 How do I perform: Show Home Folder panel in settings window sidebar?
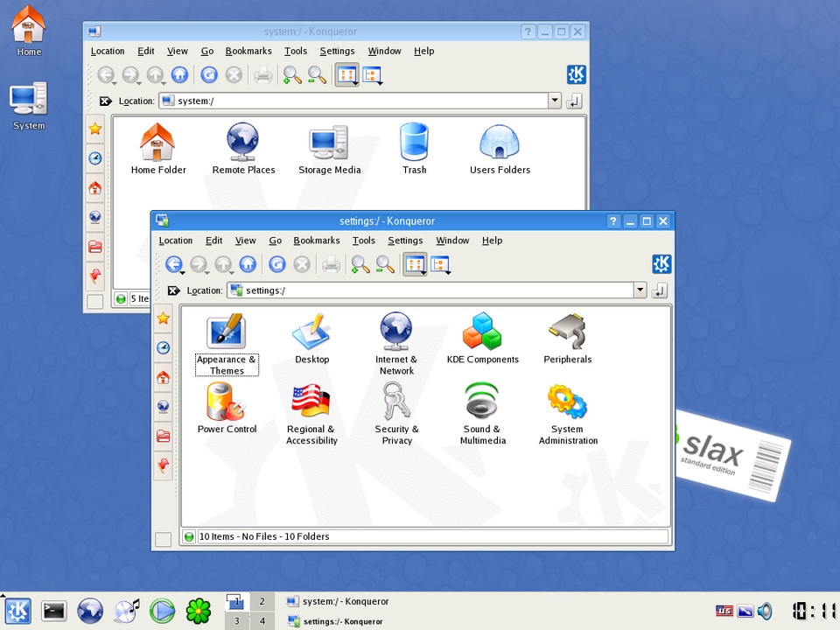164,378
